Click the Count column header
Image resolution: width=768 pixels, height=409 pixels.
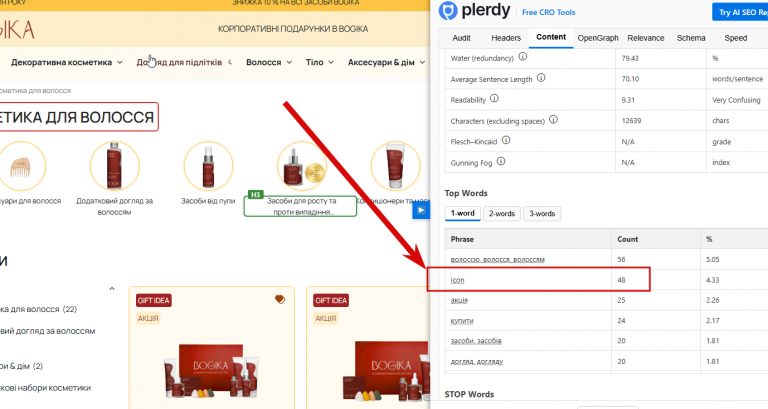click(x=627, y=239)
